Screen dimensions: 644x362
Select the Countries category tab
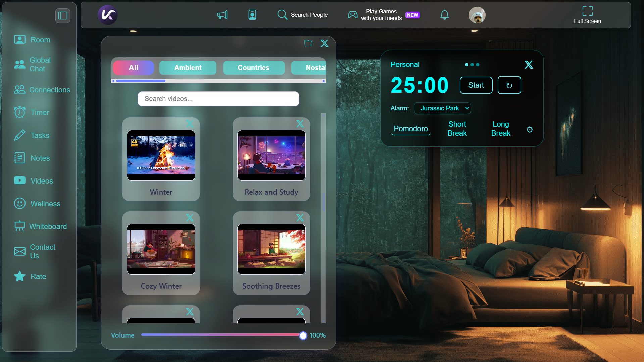pos(254,68)
